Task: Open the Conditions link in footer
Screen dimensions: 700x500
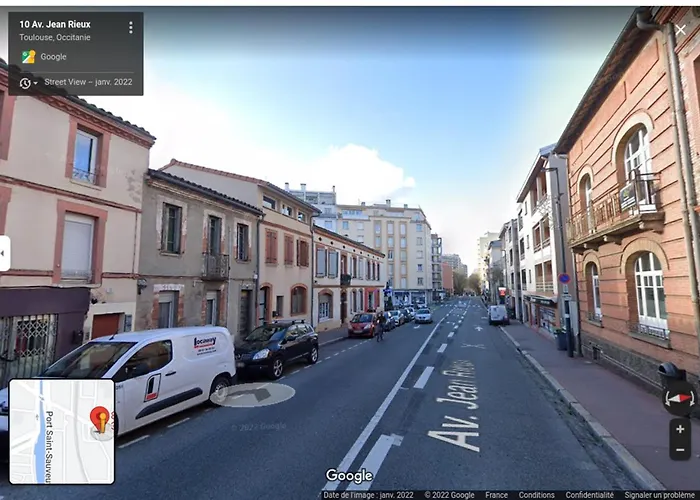Action: pos(536,495)
